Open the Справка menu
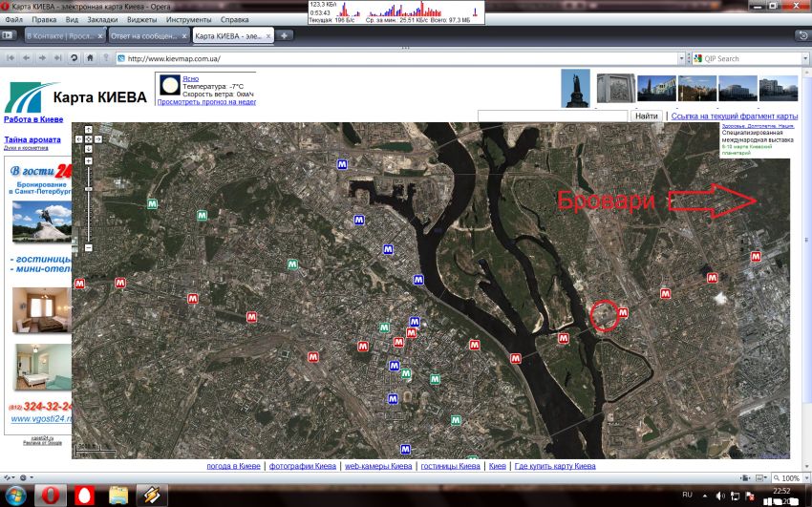Image resolution: width=812 pixels, height=507 pixels. coord(235,20)
